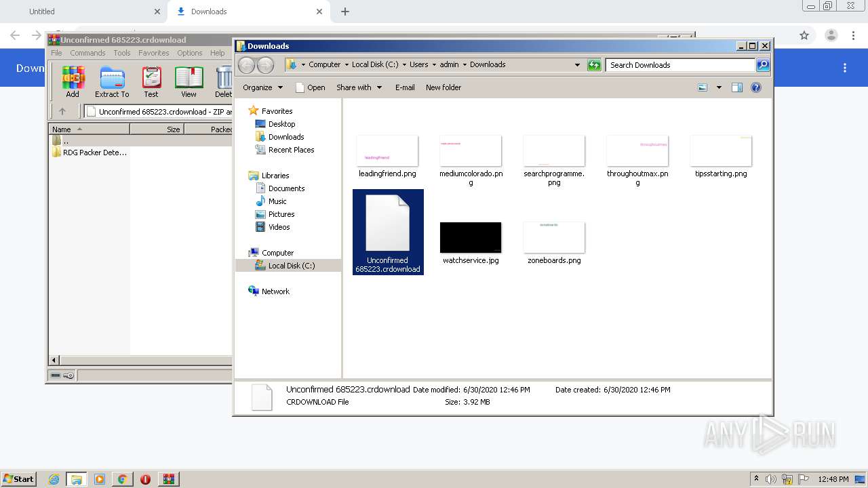
Task: Click the Test icon in WinRAR toolbar
Action: click(151, 82)
